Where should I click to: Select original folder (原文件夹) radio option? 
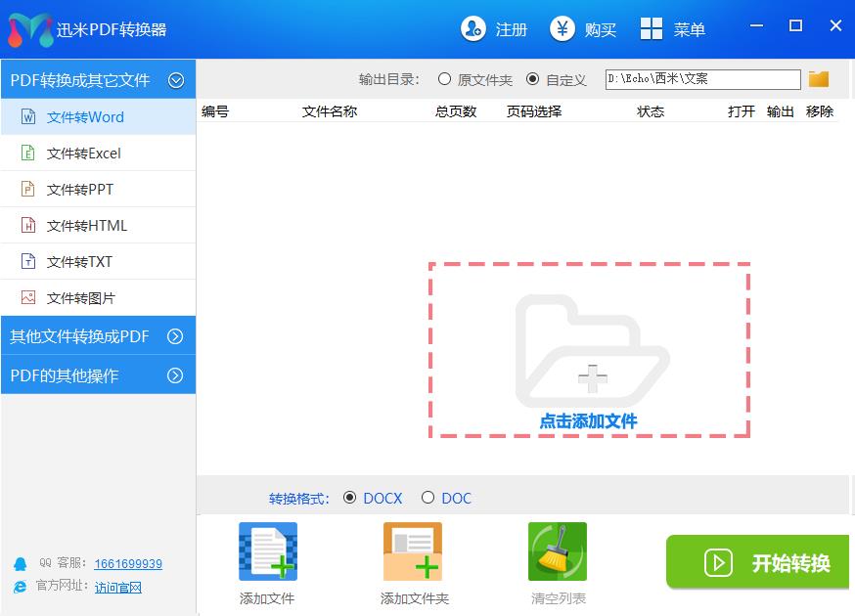[x=445, y=79]
